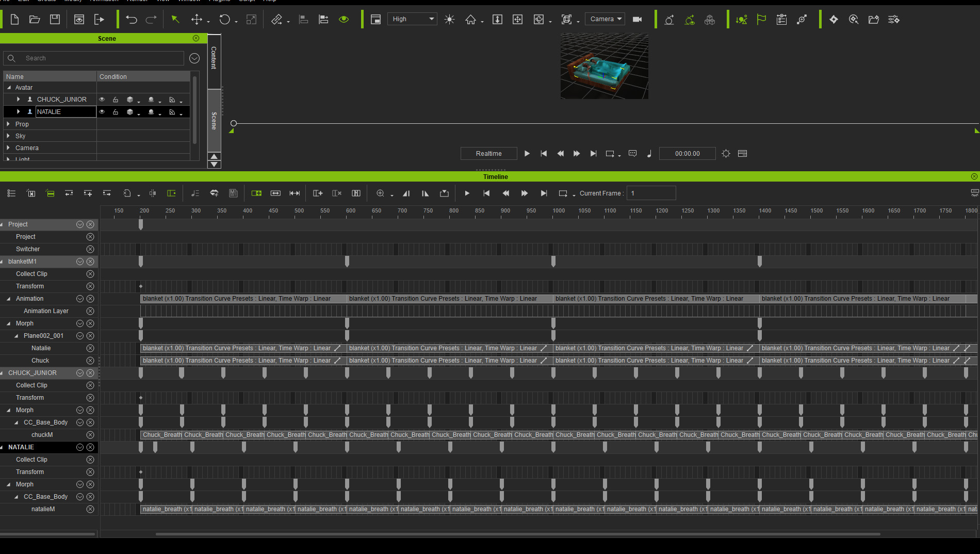
Task: Collapse the blanketM1 timeline track
Action: [3, 262]
